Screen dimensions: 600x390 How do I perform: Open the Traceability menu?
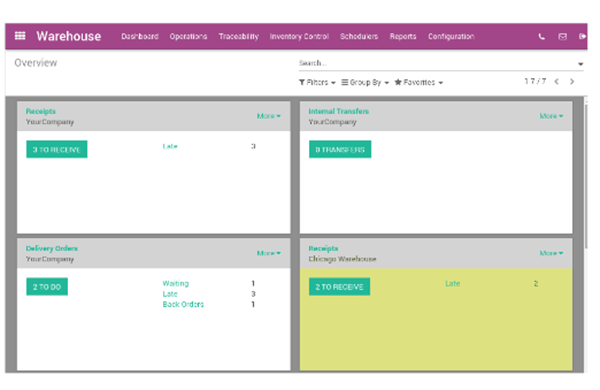tap(238, 36)
